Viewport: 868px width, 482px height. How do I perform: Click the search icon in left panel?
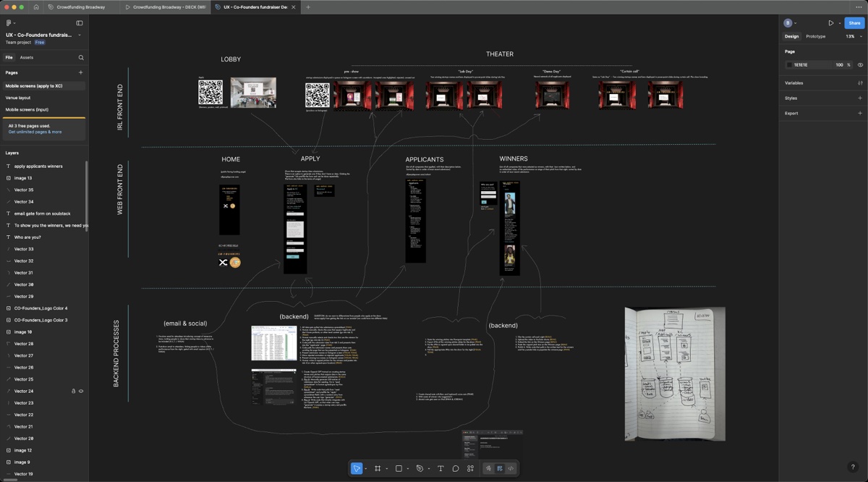pos(81,57)
